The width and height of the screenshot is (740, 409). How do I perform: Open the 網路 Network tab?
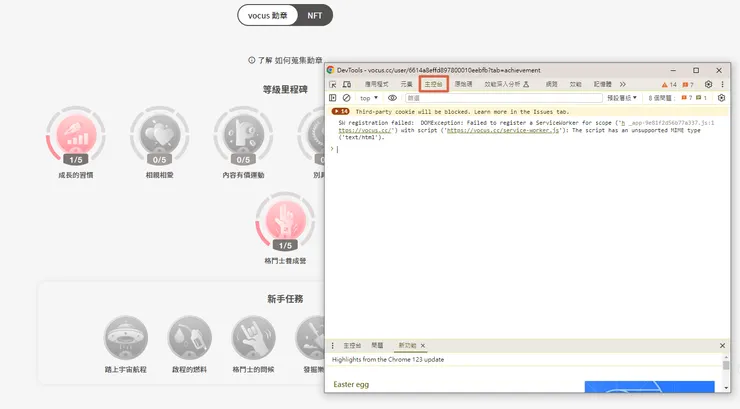pos(551,84)
